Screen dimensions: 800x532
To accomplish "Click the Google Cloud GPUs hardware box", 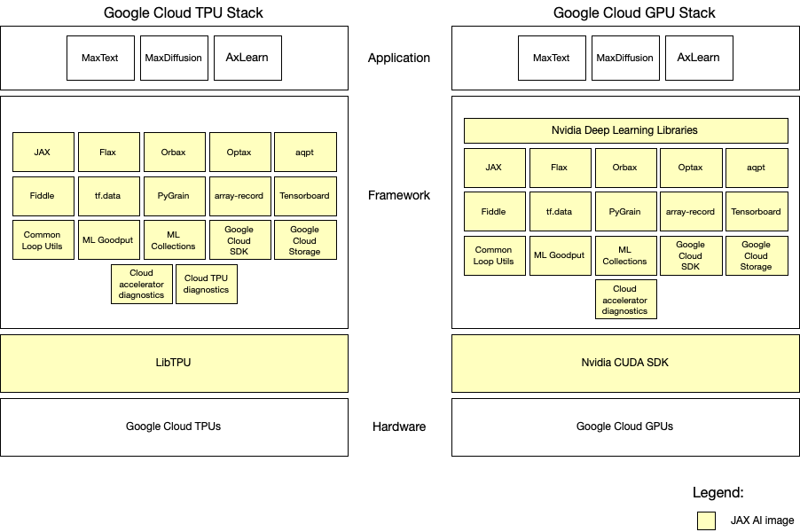I will pos(625,426).
